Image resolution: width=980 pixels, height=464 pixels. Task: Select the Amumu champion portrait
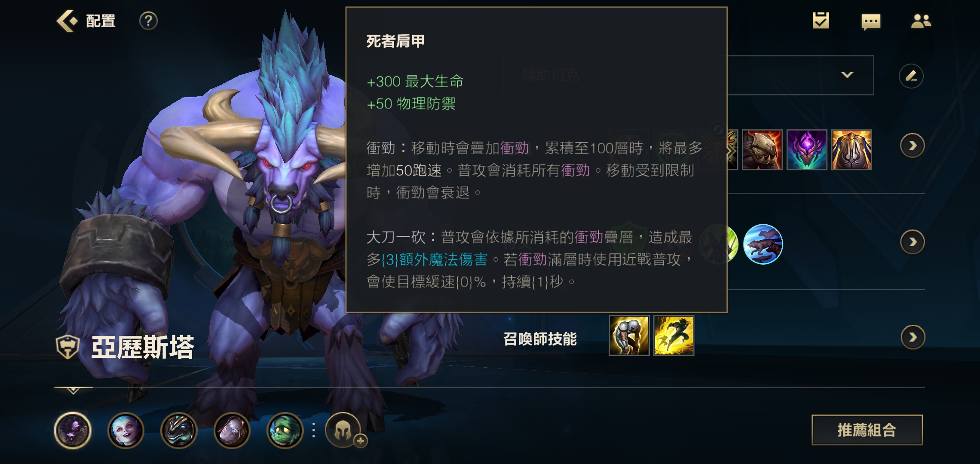285,430
